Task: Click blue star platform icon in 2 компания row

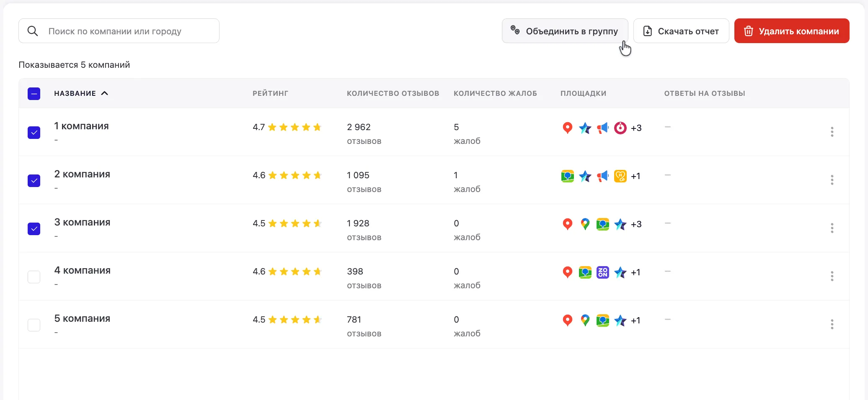Action: click(x=585, y=176)
